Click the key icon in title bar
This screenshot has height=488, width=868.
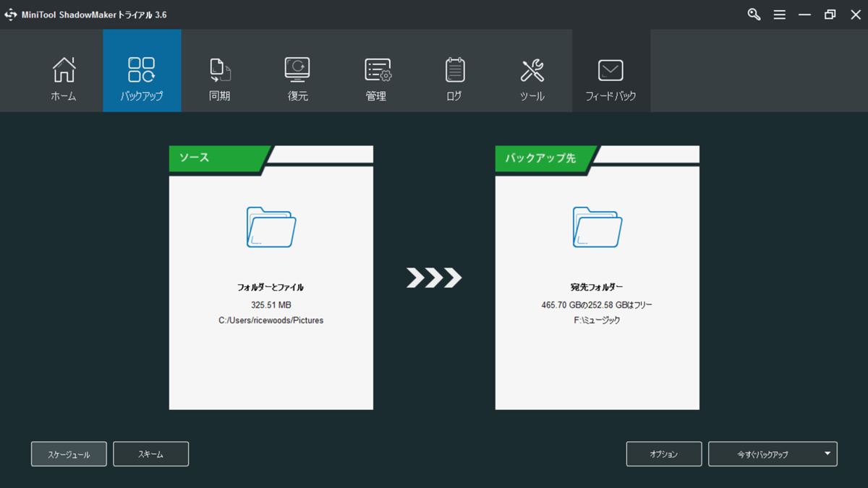[754, 14]
